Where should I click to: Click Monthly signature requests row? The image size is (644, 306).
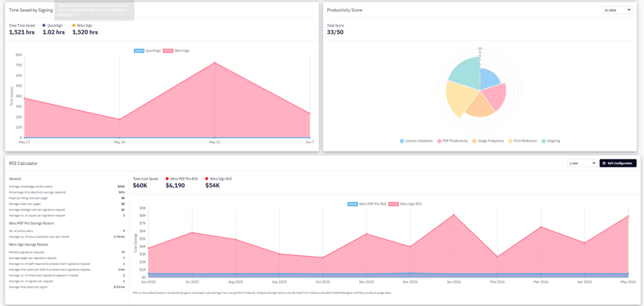coord(67,252)
